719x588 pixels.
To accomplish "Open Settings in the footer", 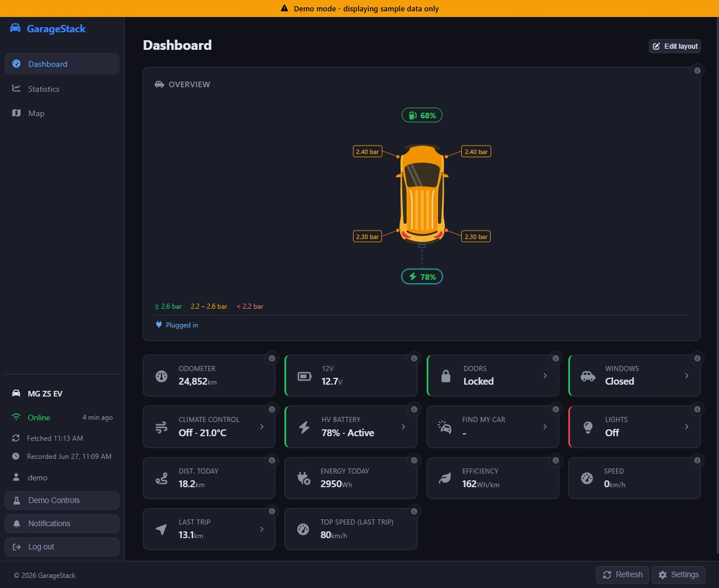I will (x=678, y=574).
